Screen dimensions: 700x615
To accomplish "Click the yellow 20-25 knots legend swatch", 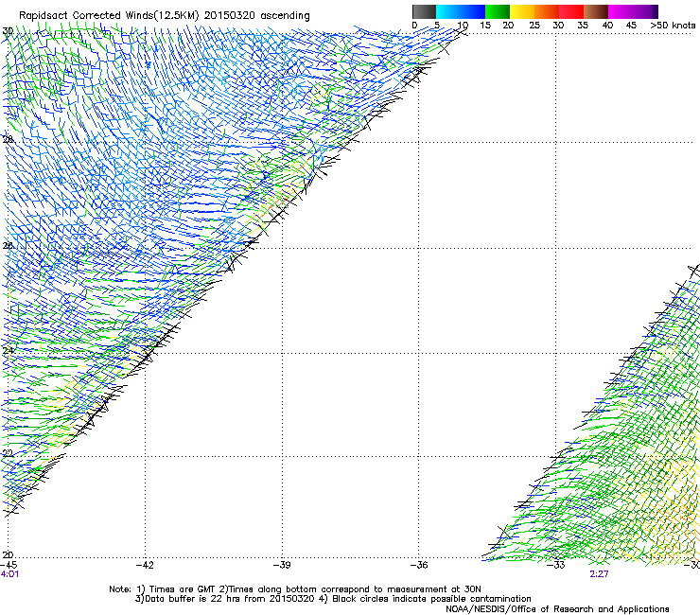I will pos(522,11).
